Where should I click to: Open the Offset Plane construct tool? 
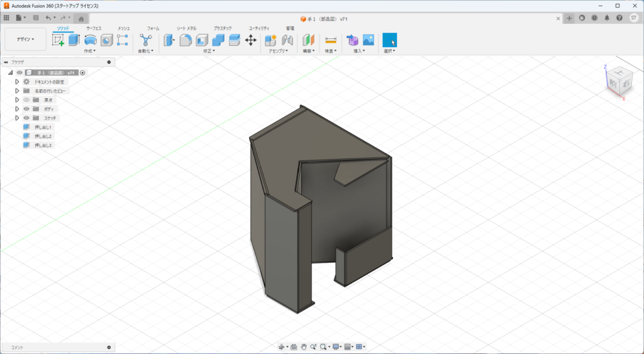(x=308, y=40)
